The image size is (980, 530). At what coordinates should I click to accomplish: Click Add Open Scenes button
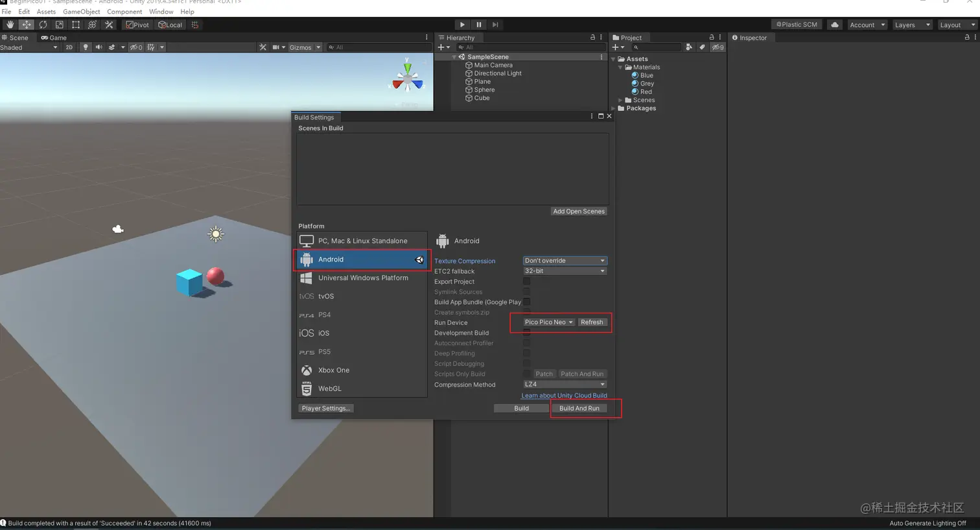coord(579,211)
